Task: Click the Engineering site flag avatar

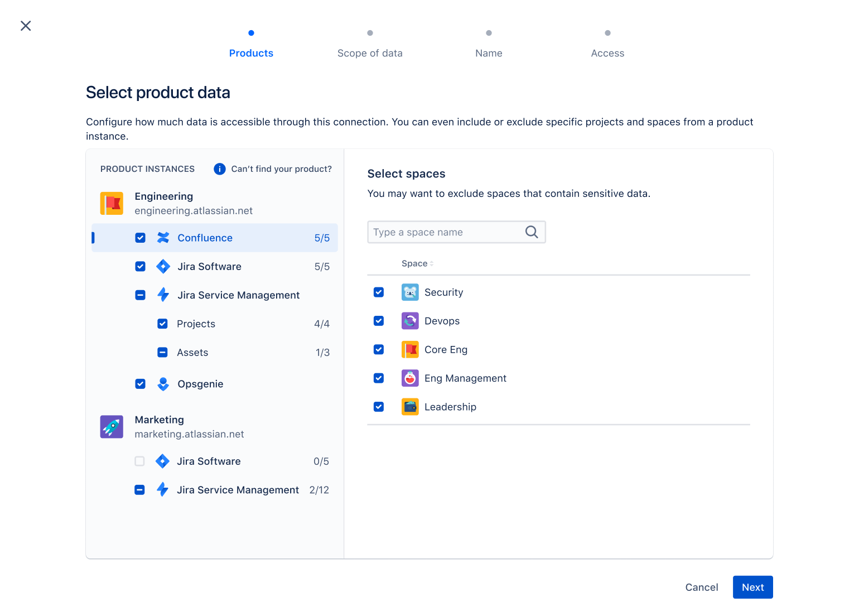Action: (112, 203)
